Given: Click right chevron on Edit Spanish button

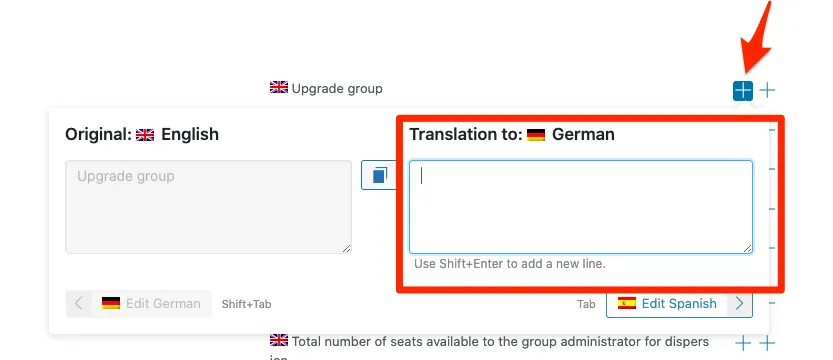Looking at the screenshot, I should [740, 303].
